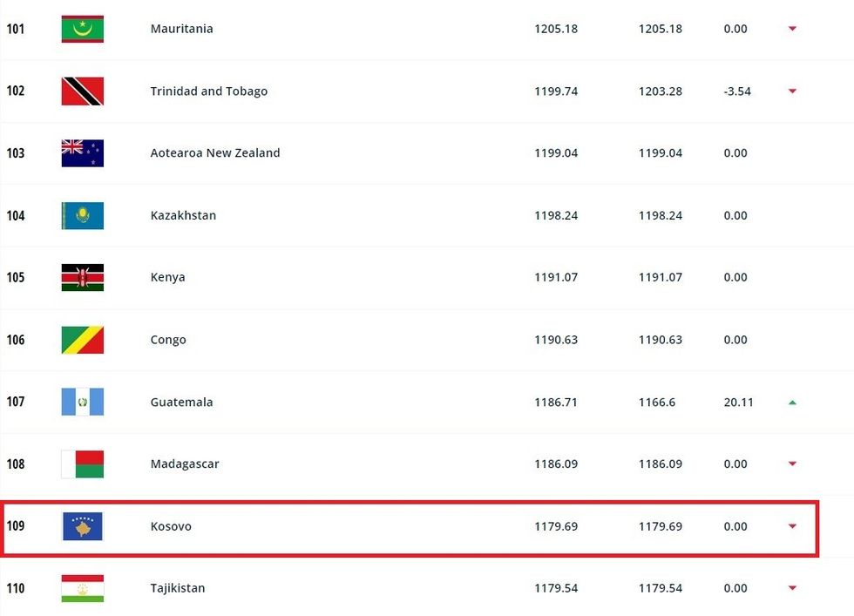
Task: Click the Tajikistan country name
Action: point(178,588)
